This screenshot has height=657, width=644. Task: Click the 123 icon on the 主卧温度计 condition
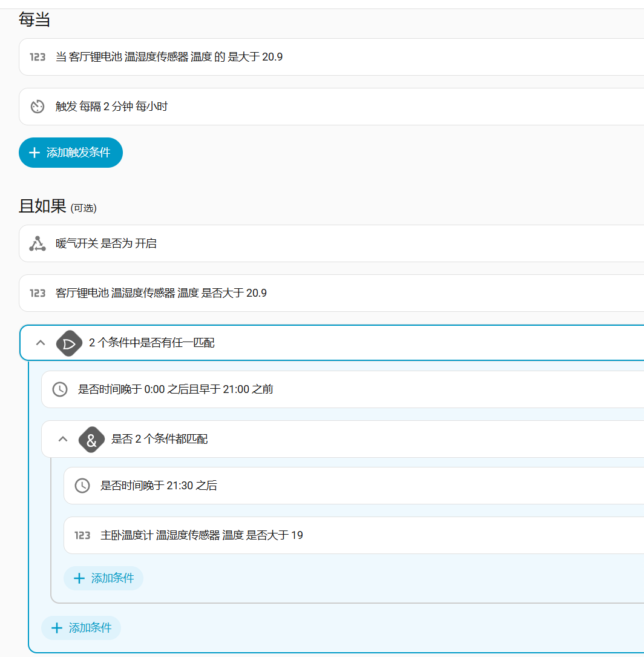(x=82, y=535)
